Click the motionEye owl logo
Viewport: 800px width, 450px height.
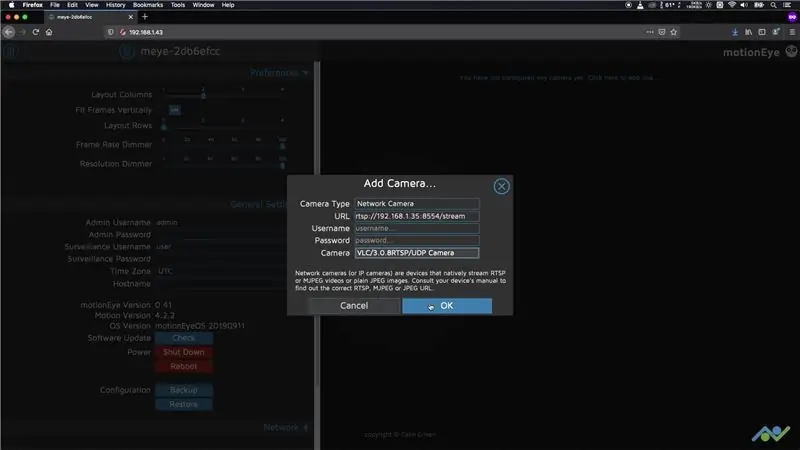pos(791,52)
